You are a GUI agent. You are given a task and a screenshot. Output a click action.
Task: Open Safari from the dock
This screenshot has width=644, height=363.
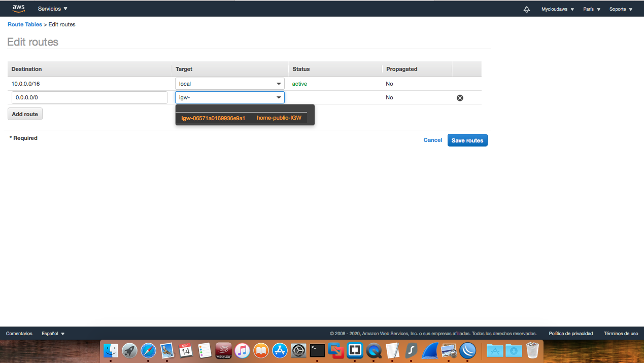[148, 350]
